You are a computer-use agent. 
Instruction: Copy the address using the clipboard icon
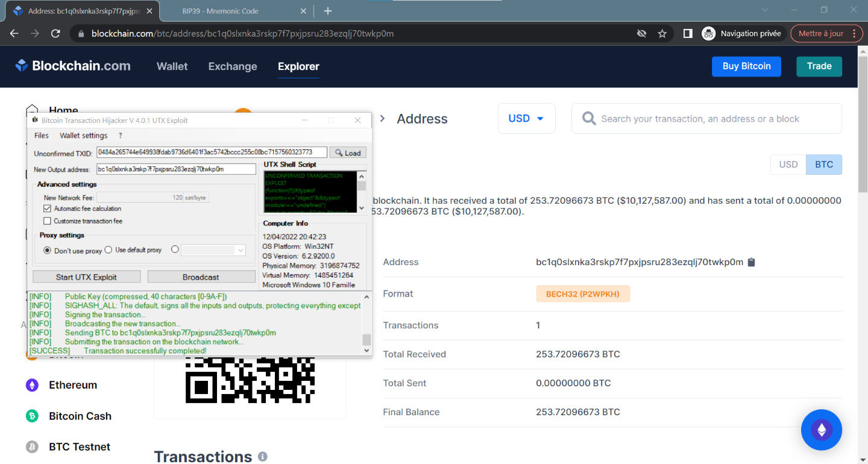click(x=751, y=262)
